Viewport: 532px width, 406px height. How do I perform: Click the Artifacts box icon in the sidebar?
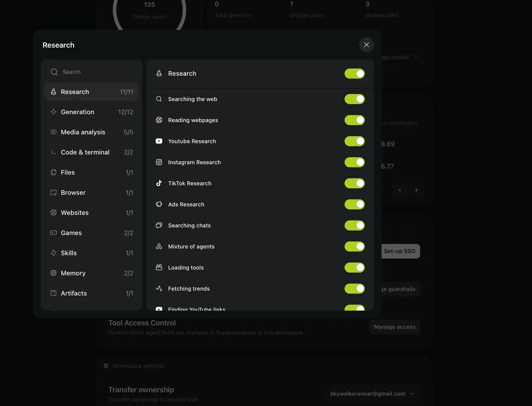pyautogui.click(x=54, y=293)
